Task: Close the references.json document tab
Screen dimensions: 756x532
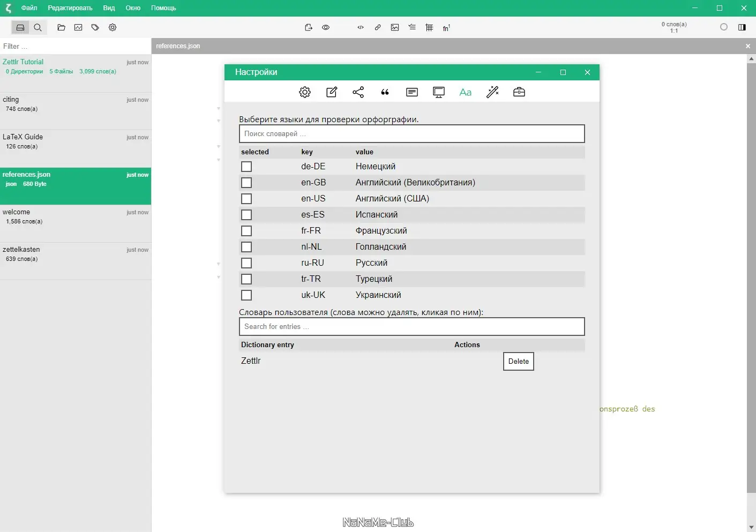Action: pos(748,46)
